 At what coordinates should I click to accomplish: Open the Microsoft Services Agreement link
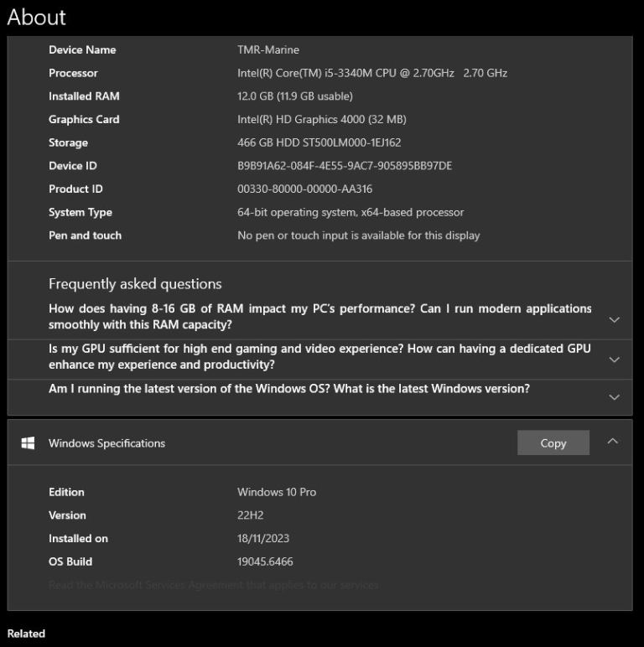(213, 584)
